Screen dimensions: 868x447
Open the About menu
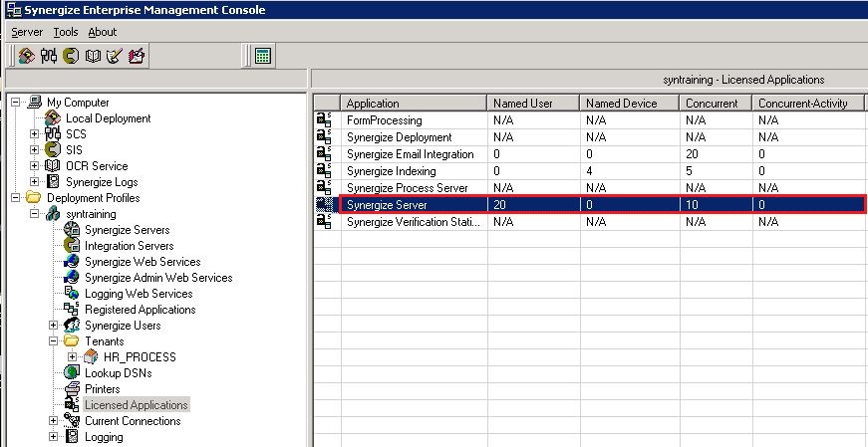[103, 32]
